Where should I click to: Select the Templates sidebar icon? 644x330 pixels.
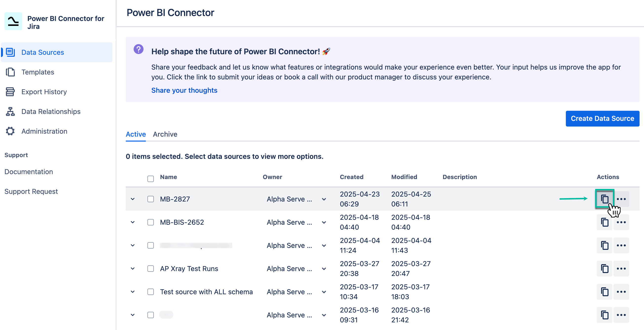(10, 72)
